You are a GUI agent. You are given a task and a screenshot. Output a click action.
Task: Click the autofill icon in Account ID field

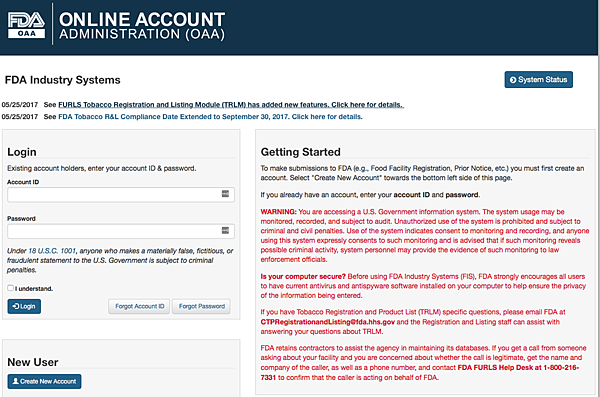(x=225, y=194)
